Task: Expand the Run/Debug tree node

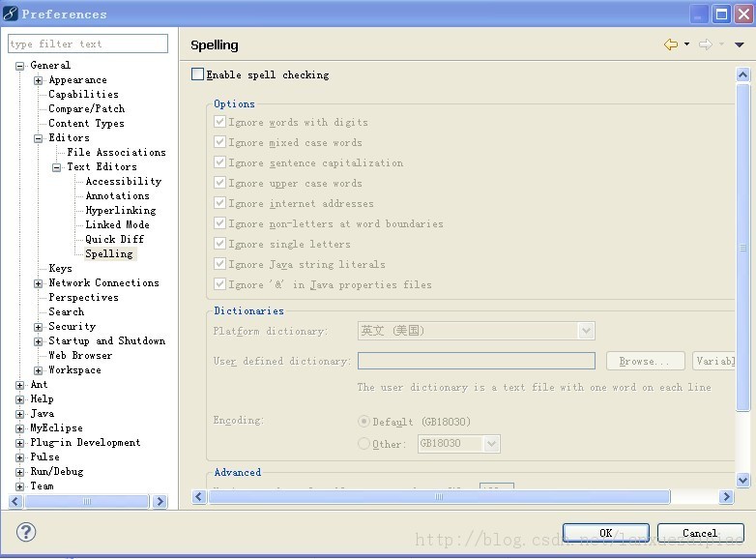Action: [19, 472]
